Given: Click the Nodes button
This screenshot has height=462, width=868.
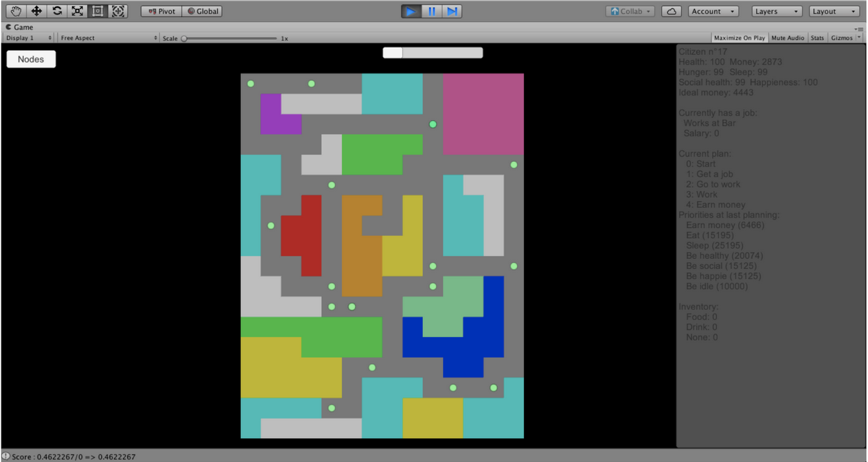Looking at the screenshot, I should coord(31,59).
